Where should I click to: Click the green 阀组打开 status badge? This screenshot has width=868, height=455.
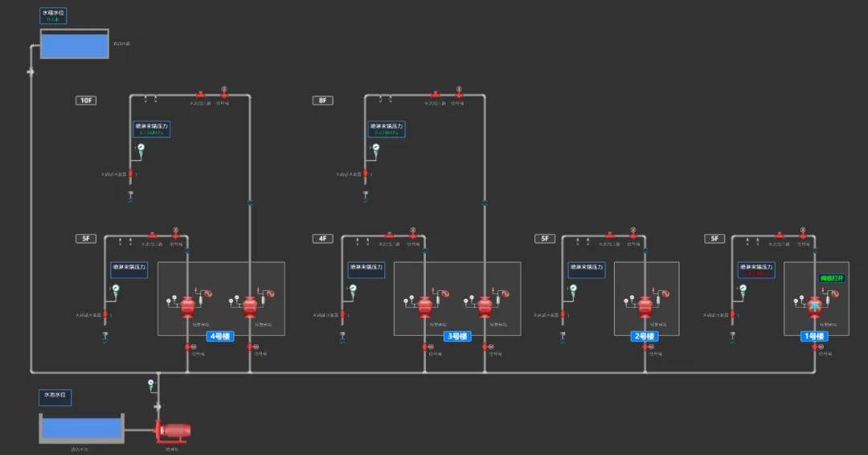point(832,278)
